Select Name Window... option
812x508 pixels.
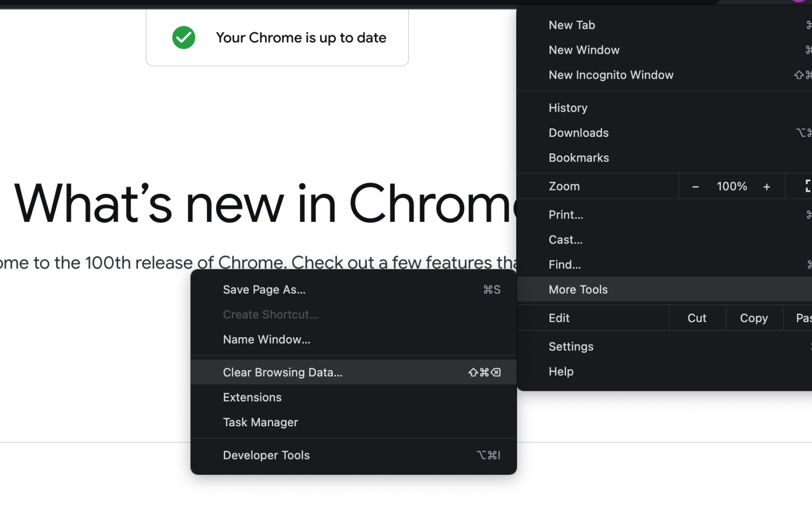(353, 340)
